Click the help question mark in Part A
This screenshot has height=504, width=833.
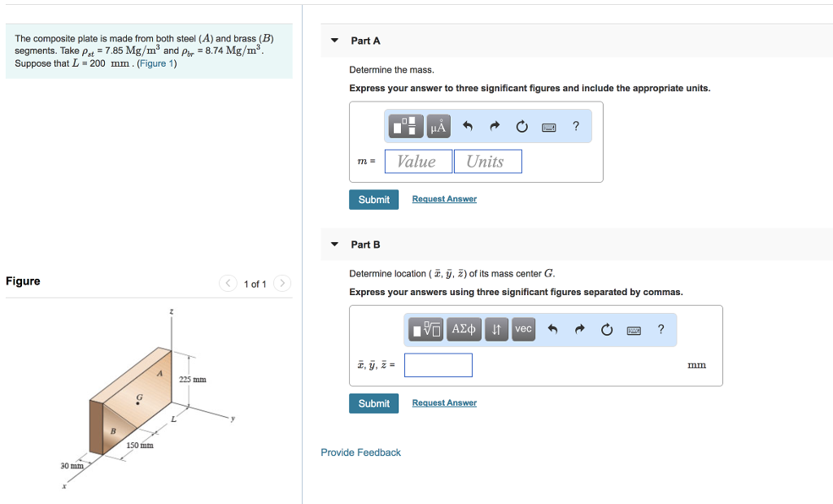pos(576,125)
